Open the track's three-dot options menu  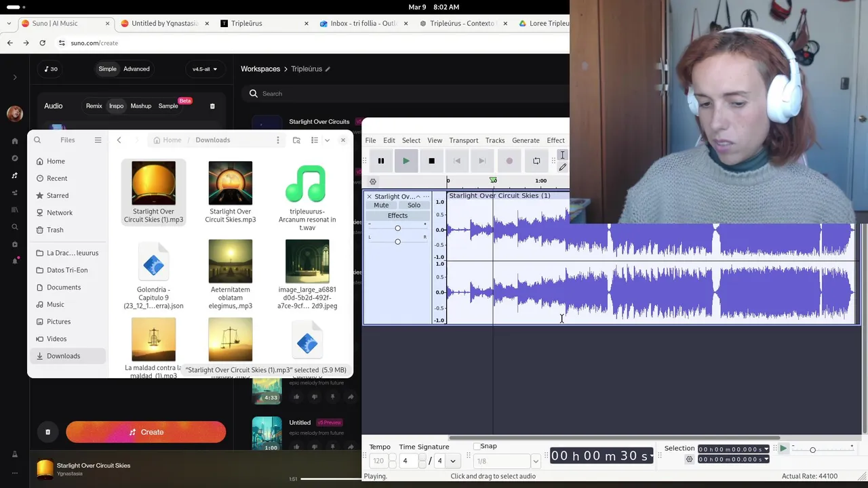point(426,197)
